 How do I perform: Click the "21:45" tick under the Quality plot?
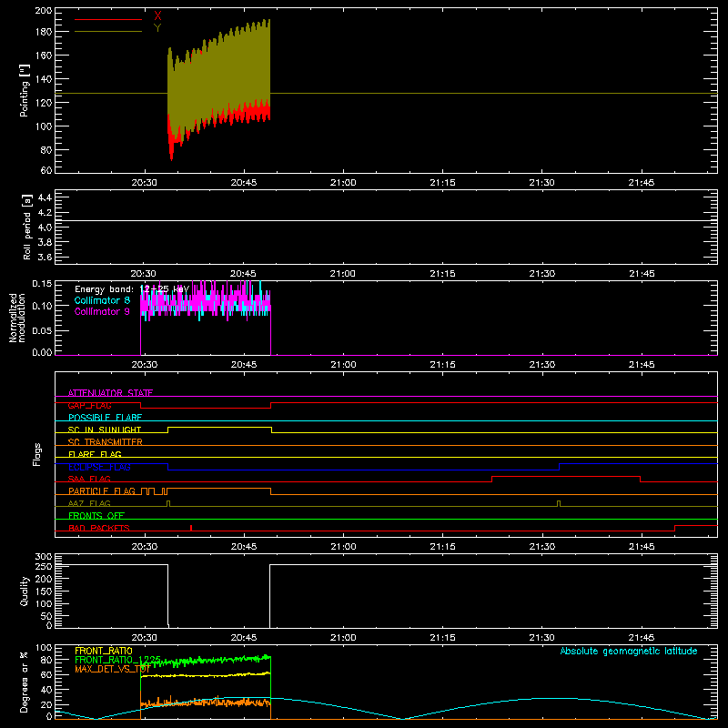[x=642, y=638]
